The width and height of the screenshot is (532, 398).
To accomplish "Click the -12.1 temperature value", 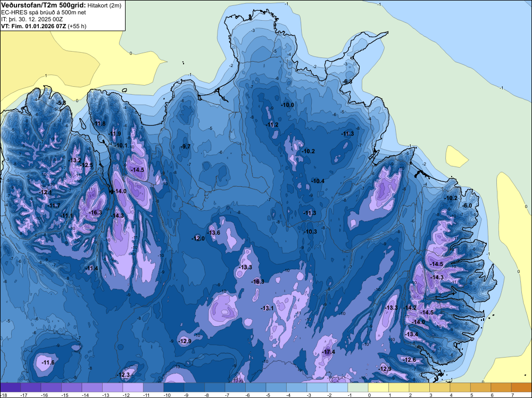I will (45, 193).
